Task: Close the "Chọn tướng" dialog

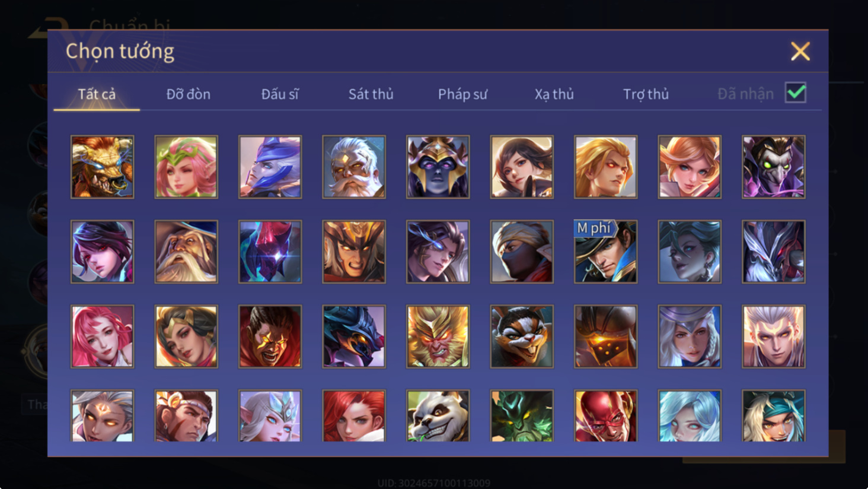Action: tap(800, 51)
